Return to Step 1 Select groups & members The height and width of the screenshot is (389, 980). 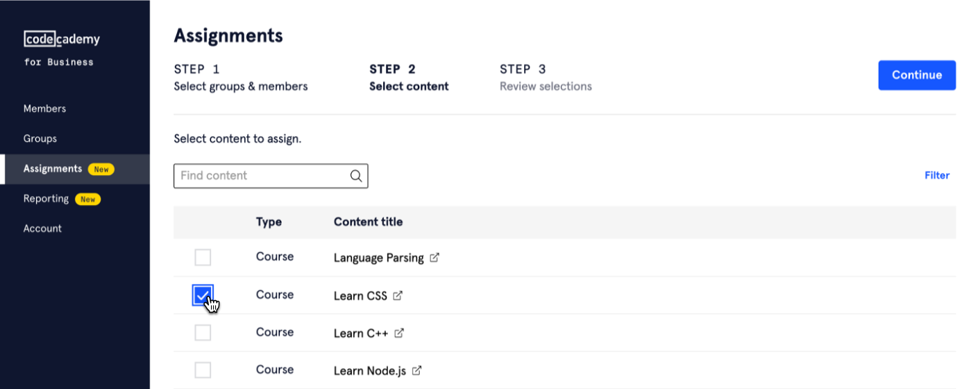pyautogui.click(x=240, y=78)
